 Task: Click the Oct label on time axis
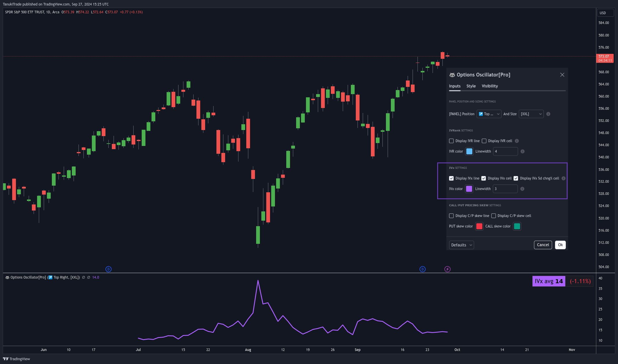457,350
